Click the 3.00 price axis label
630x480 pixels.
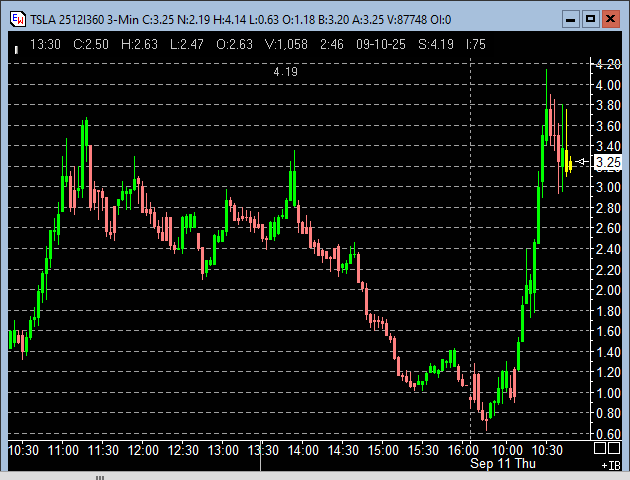click(608, 187)
